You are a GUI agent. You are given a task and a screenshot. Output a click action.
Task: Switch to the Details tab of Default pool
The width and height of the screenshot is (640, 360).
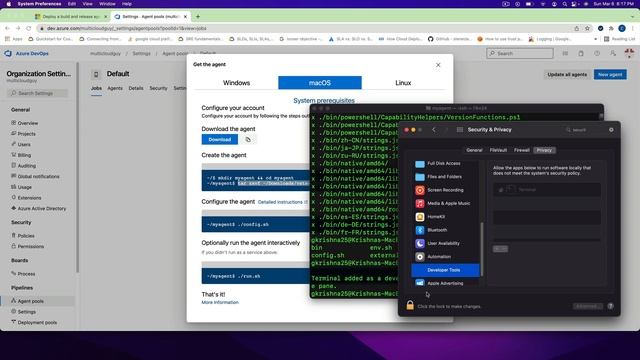[x=136, y=88]
